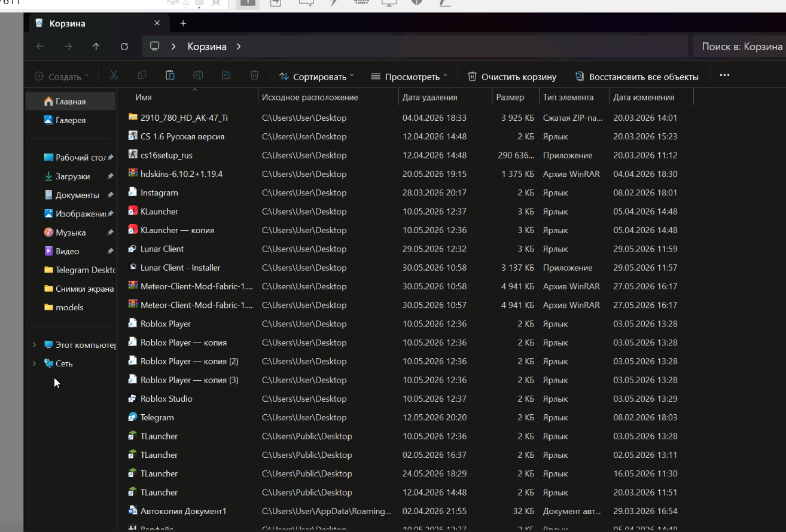This screenshot has width=786, height=532.
Task: Click Очистить корзину button
Action: point(512,77)
